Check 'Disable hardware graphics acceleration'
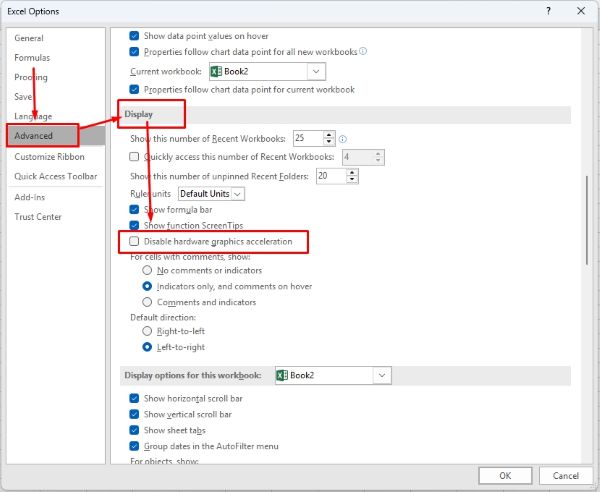Screen dimensions: 600x492 click(x=134, y=241)
